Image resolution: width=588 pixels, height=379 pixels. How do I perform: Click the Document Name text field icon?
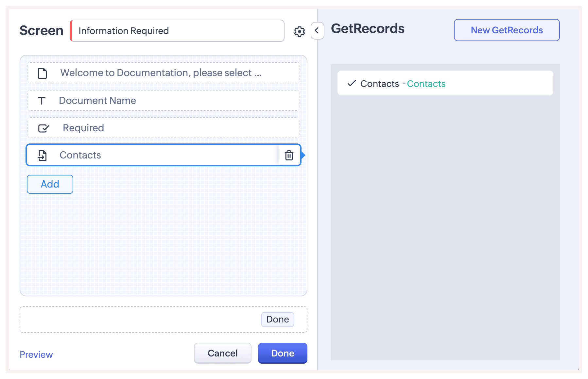(42, 101)
